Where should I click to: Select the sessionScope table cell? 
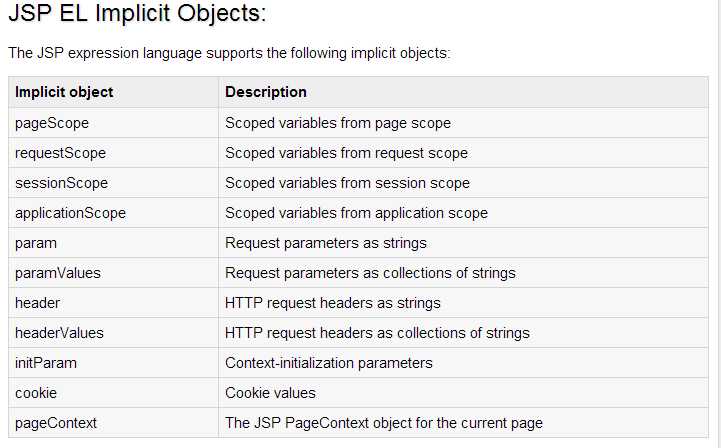61,183
